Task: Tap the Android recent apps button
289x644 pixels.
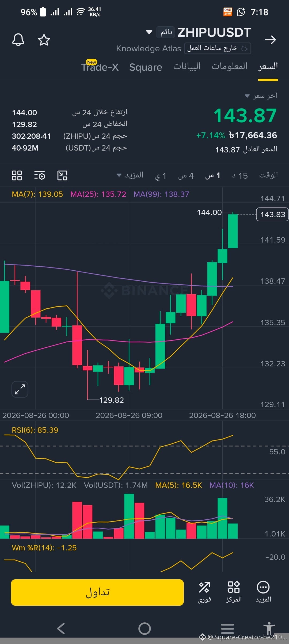Action: coord(227,628)
